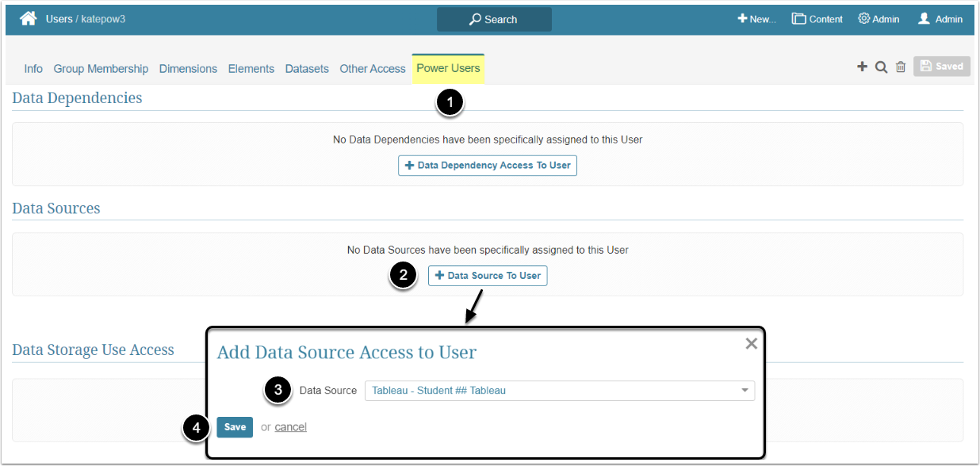Switch to the Info tab
The width and height of the screenshot is (980, 466).
pyautogui.click(x=33, y=69)
